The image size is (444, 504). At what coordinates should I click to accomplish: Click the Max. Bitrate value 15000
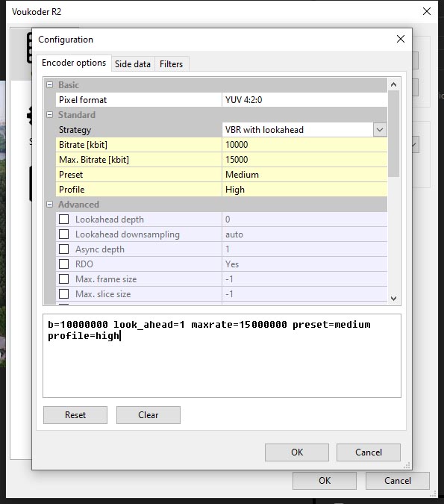click(304, 160)
